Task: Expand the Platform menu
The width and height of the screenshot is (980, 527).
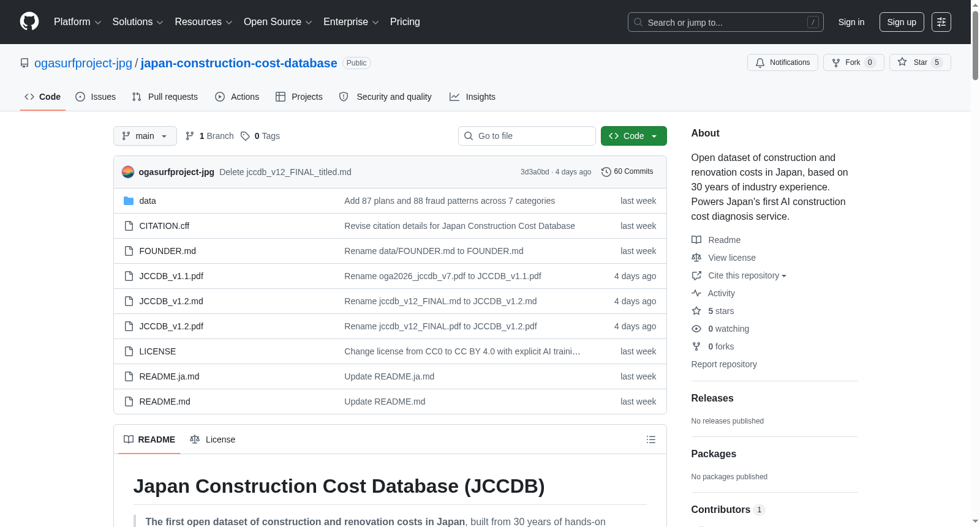Action: pos(77,22)
